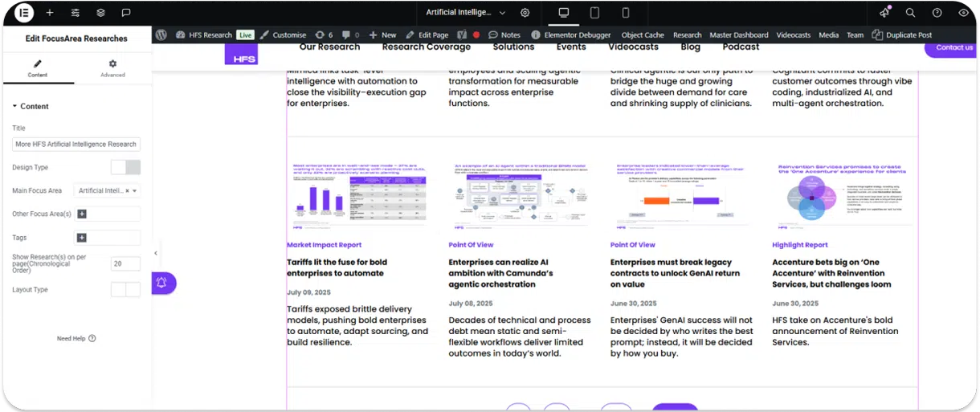The image size is (980, 412).
Task: Click the researches per page number field
Action: (125, 263)
